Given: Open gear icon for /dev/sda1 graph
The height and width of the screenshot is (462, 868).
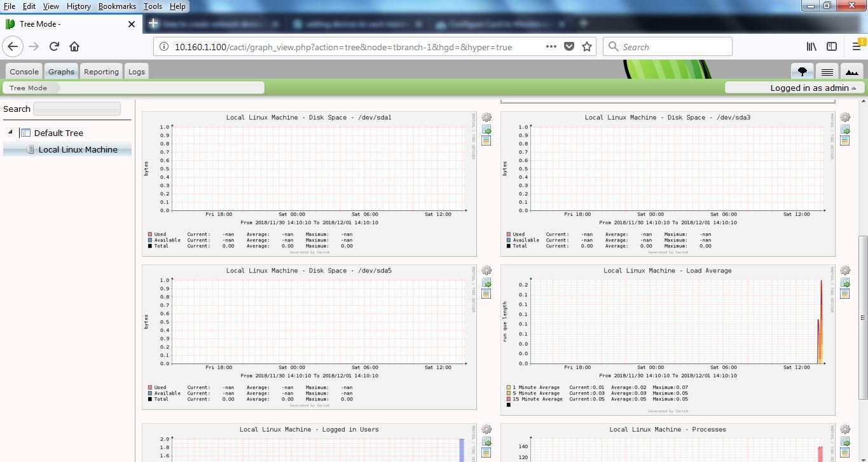Looking at the screenshot, I should 486,118.
